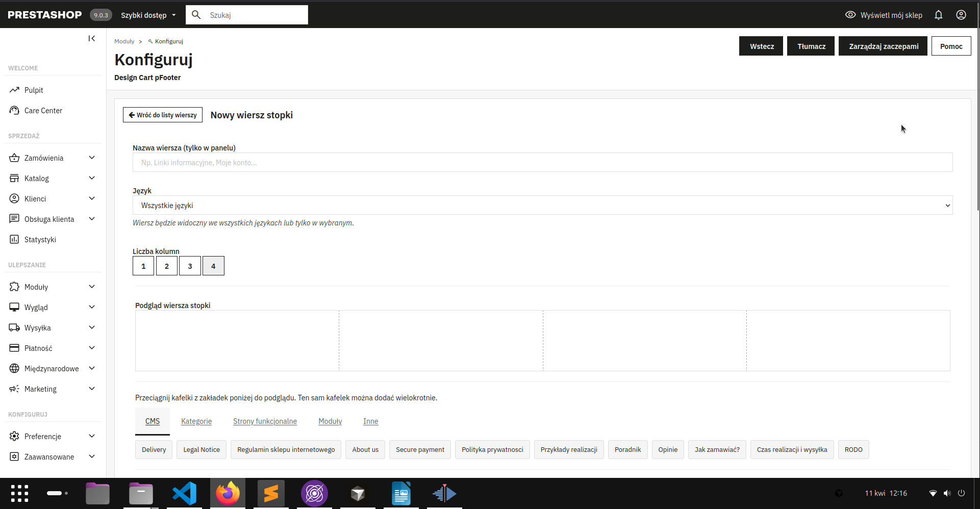Click the first footer preview column

coord(237,340)
